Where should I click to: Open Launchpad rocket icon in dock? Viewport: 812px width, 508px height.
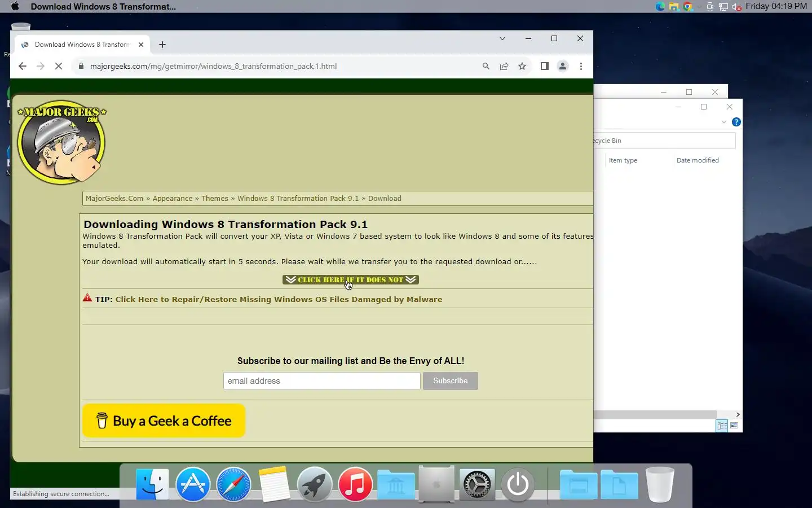click(315, 484)
